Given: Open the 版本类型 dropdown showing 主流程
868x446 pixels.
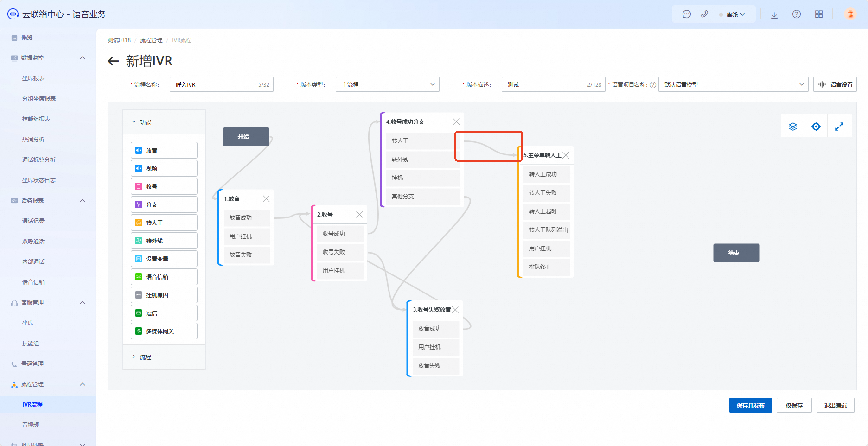Looking at the screenshot, I should click(388, 84).
